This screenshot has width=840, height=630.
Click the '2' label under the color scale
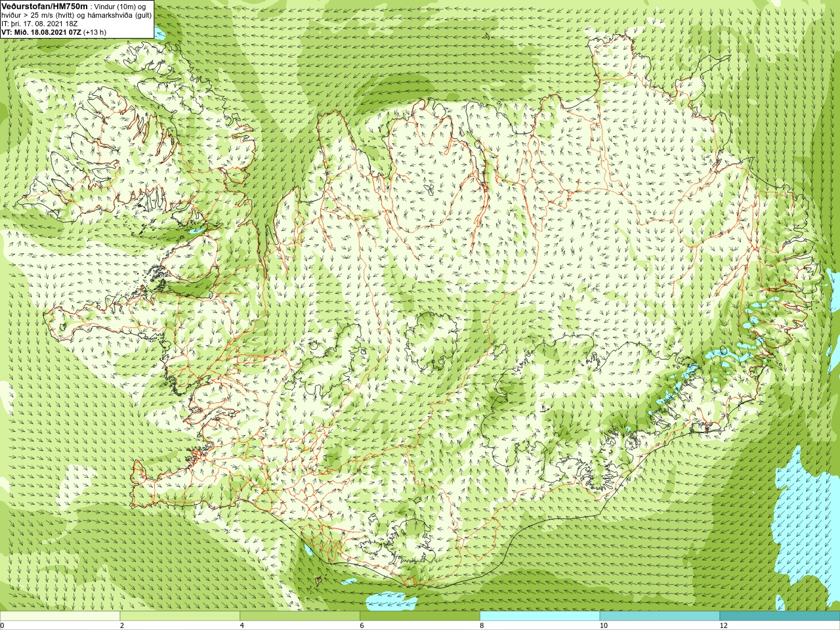click(122, 625)
